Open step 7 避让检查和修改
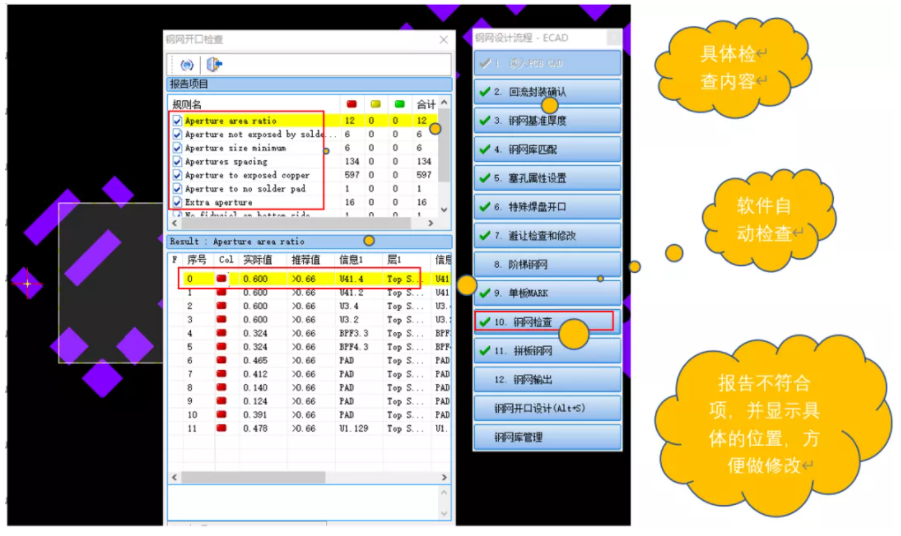Screen dimensions: 901x536 click(x=547, y=236)
